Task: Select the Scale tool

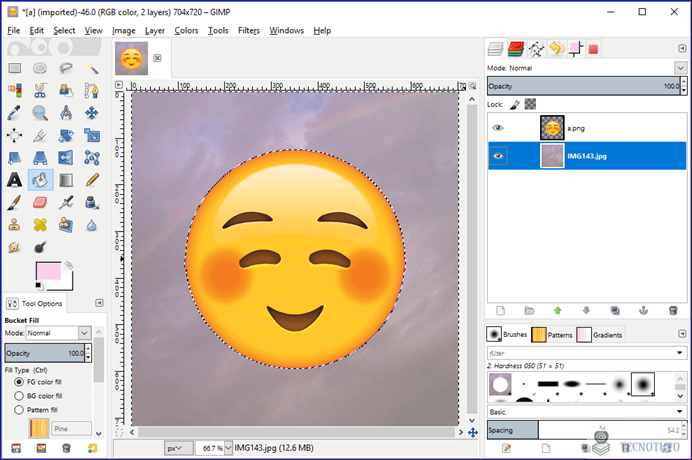Action: tap(92, 136)
